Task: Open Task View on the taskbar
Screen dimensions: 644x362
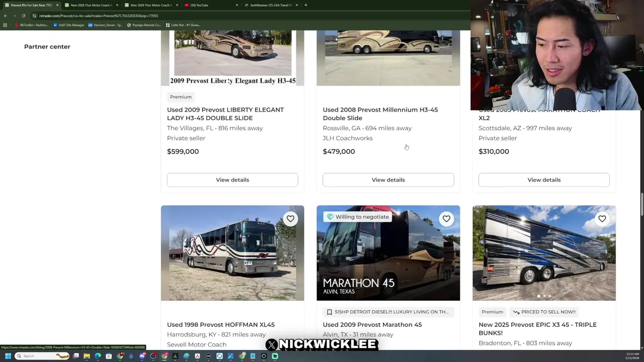Action: click(76, 356)
